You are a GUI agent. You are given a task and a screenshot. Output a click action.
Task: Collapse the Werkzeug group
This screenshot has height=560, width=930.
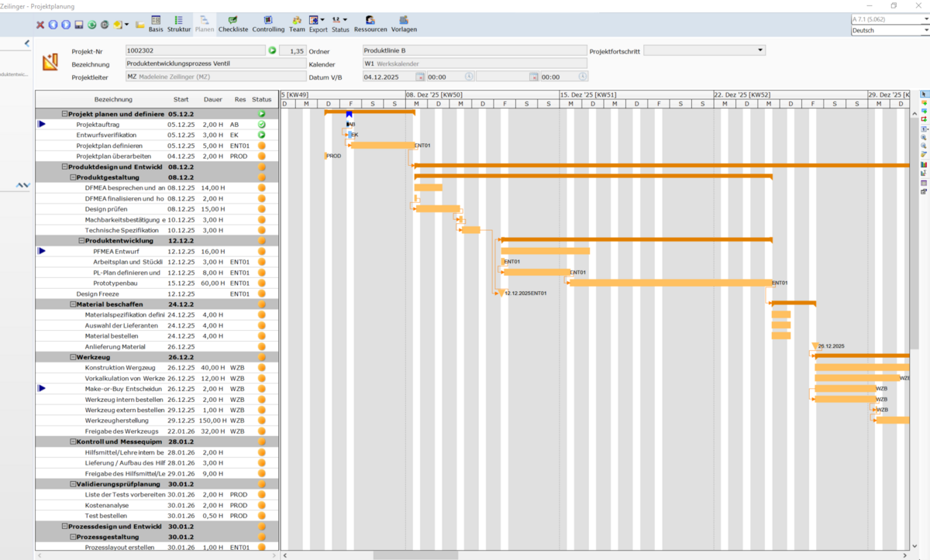click(73, 357)
